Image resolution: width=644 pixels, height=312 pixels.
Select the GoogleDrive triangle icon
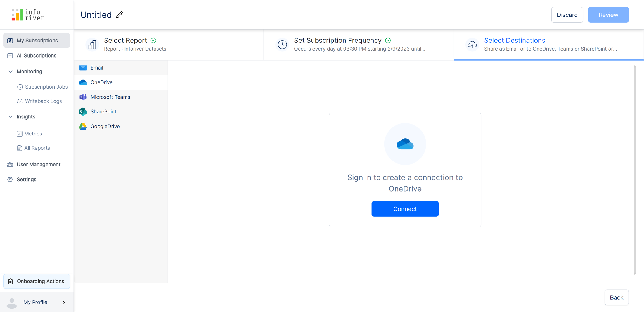pos(83,126)
